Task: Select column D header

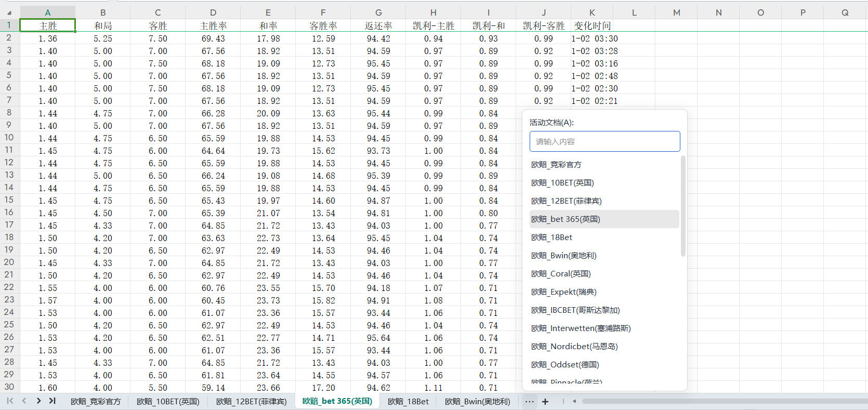Action: coord(213,12)
